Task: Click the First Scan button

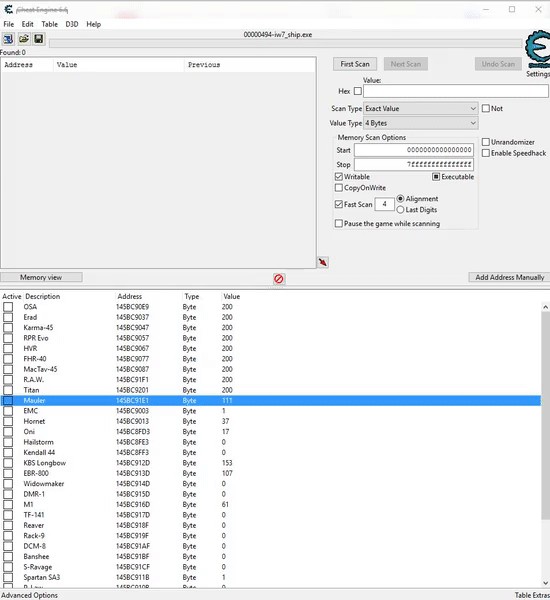Action: [355, 64]
